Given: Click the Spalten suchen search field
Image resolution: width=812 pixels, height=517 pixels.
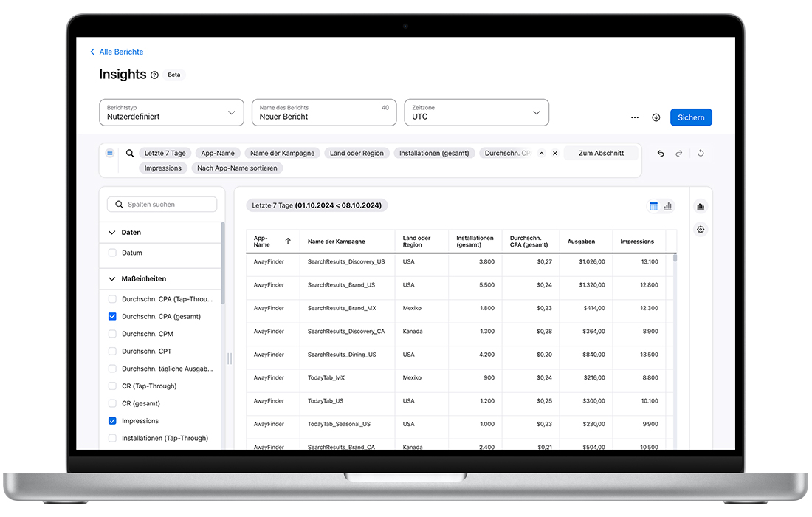Looking at the screenshot, I should tap(162, 205).
